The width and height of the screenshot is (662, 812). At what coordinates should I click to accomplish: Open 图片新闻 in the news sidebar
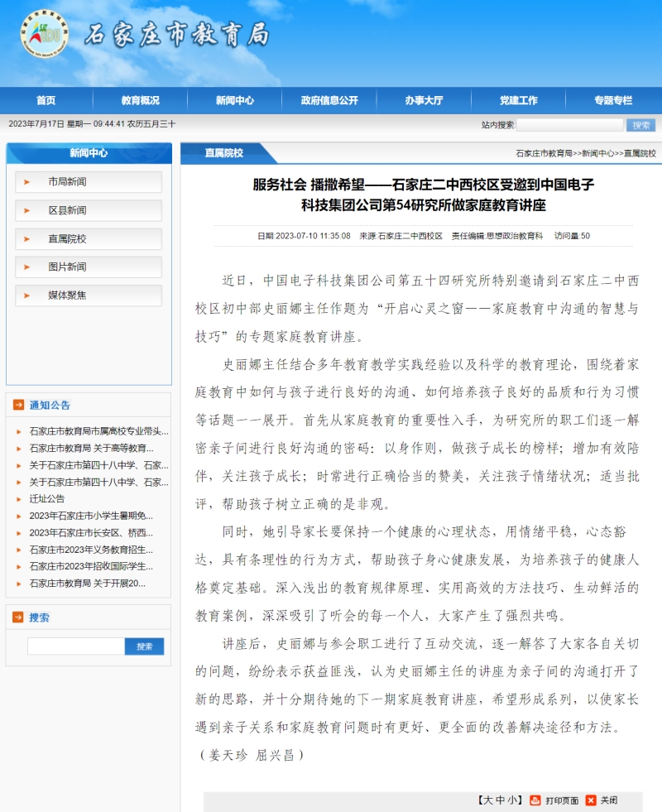coord(67,267)
